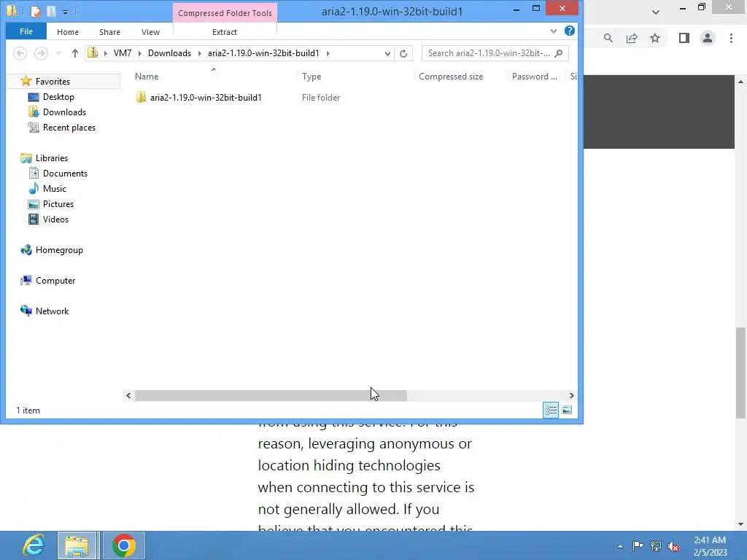Open the Chrome profile avatar icon
Image resolution: width=747 pixels, height=560 pixels.
[x=708, y=38]
